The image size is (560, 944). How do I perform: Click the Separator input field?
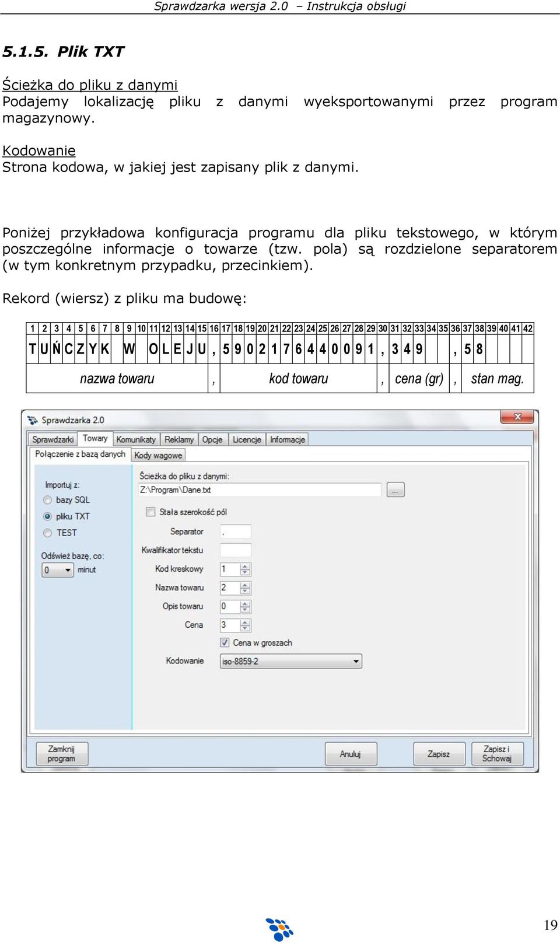pos(236,532)
